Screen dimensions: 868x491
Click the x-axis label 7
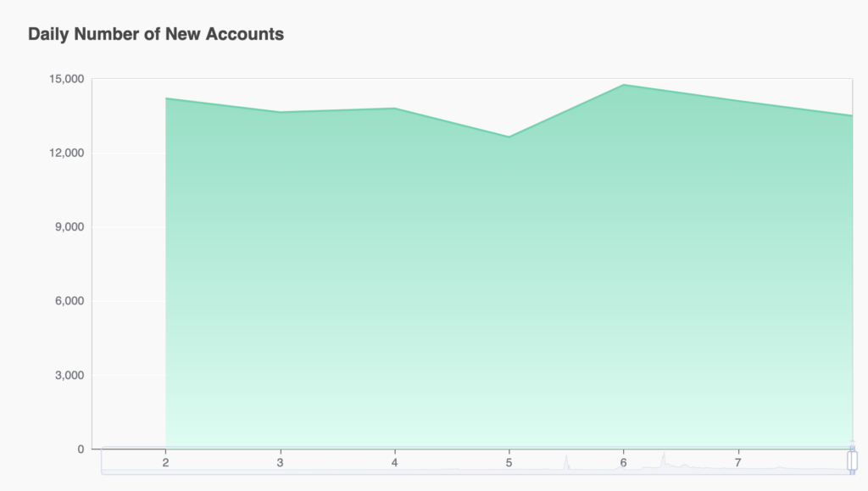(738, 463)
